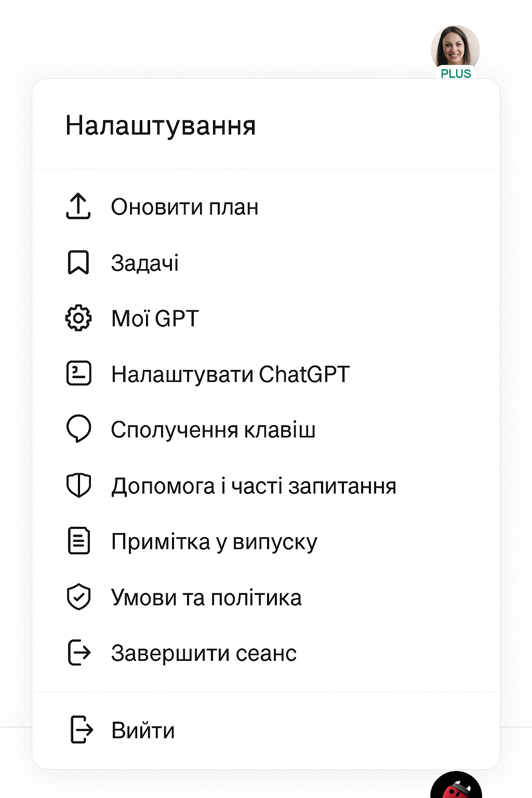Click the upload arrow icon beside Оновити план
Image resolution: width=532 pixels, height=798 pixels.
pos(78,206)
